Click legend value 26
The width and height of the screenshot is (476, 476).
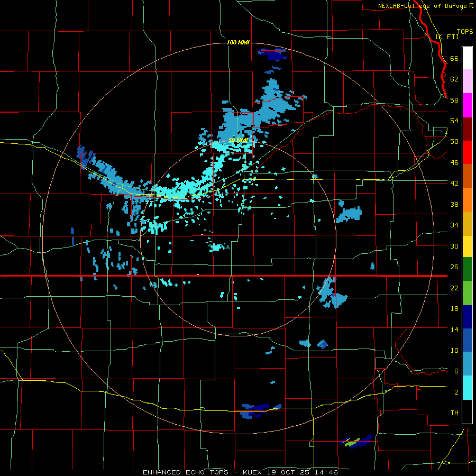click(x=454, y=267)
